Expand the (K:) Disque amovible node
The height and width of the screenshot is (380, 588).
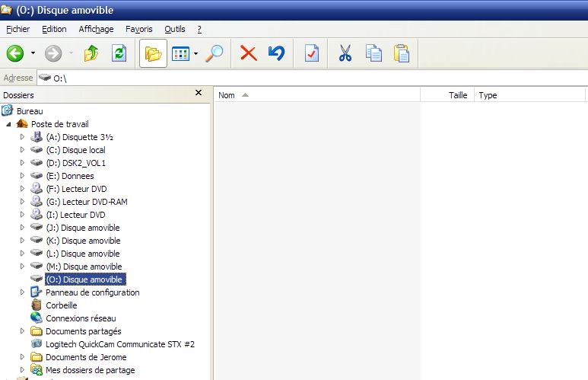22,241
